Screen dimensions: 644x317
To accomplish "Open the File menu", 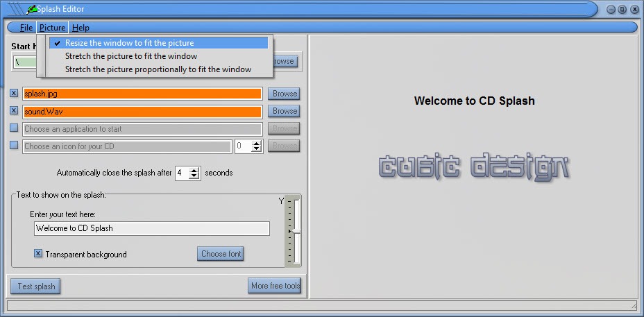I will [26, 28].
